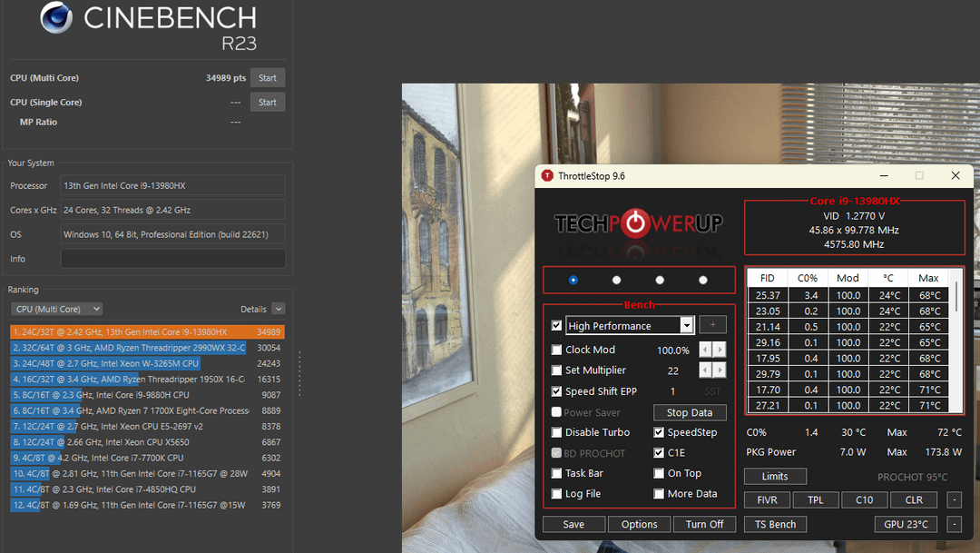Click the TechPowerUp power logo
Image resolution: width=980 pixels, height=553 pixels.
[x=635, y=223]
